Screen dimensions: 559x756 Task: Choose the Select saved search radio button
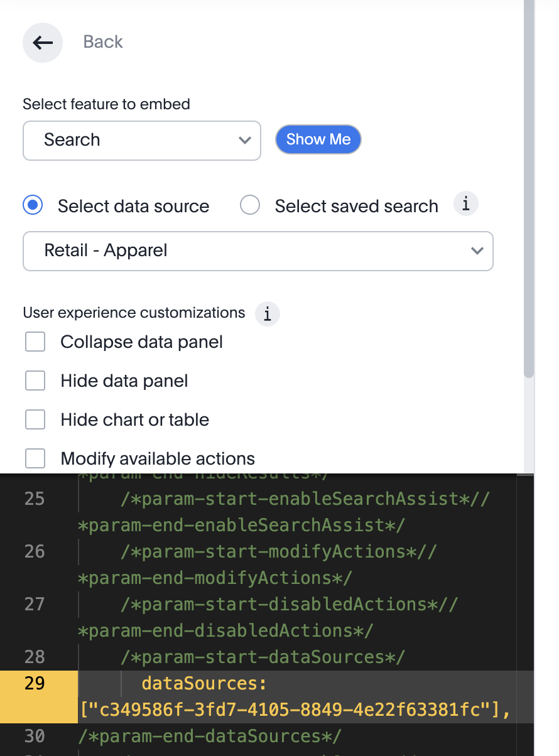pos(250,206)
